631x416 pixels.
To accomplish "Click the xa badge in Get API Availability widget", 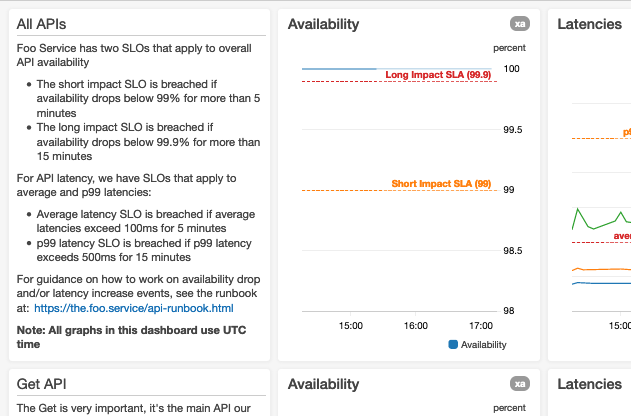I will pos(518,383).
